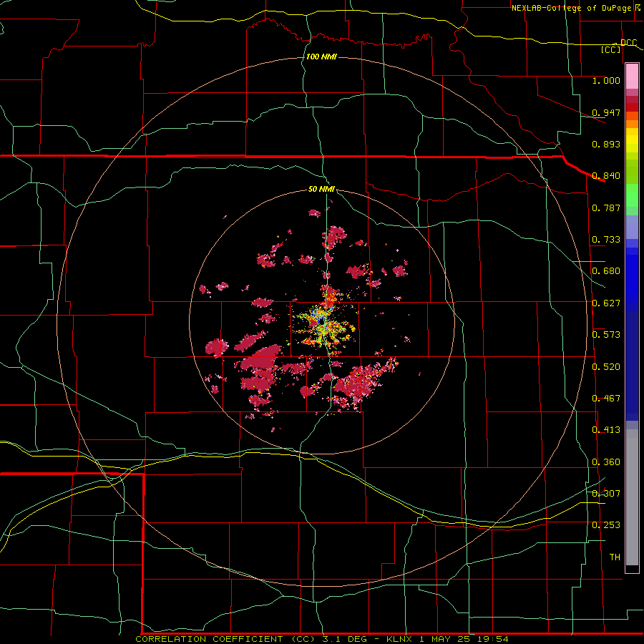
Task: Click the NEXLAB-College of DuPage credit text
Action: (x=571, y=8)
